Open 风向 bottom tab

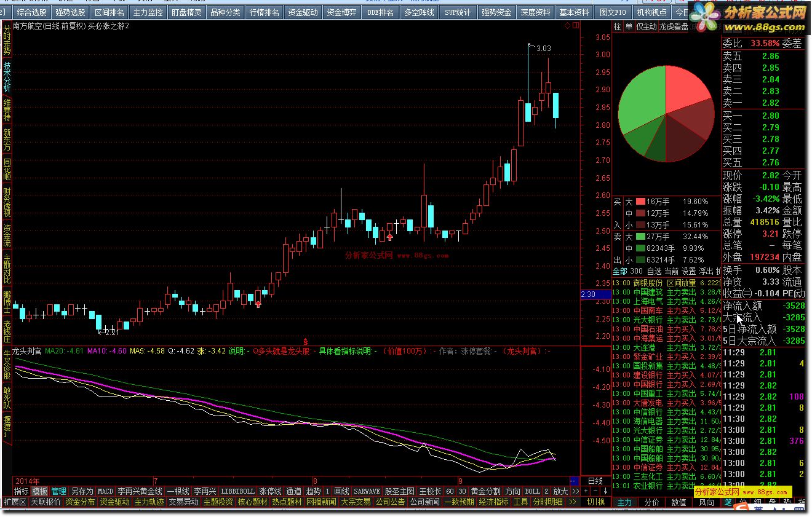706,502
